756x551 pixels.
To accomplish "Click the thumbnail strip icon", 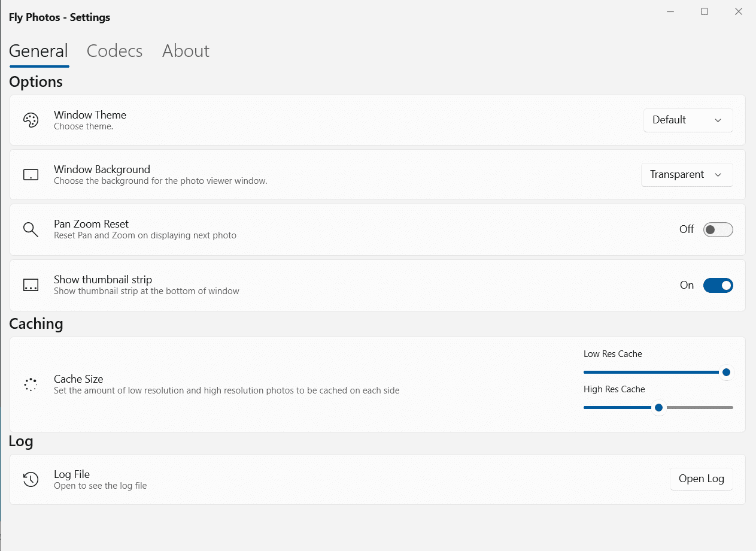I will tap(31, 285).
